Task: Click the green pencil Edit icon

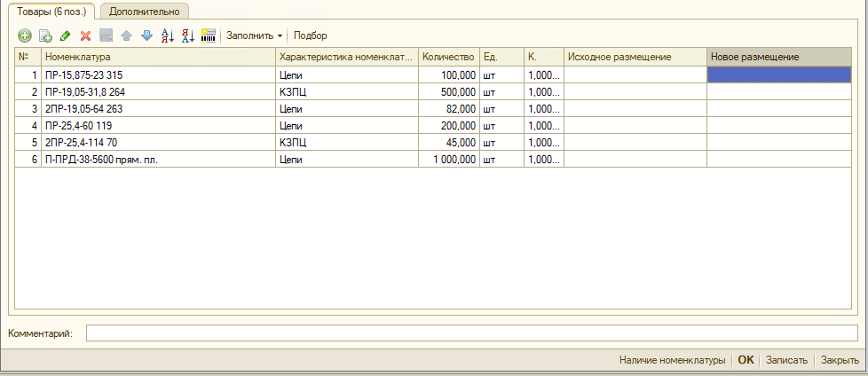Action: 66,36
